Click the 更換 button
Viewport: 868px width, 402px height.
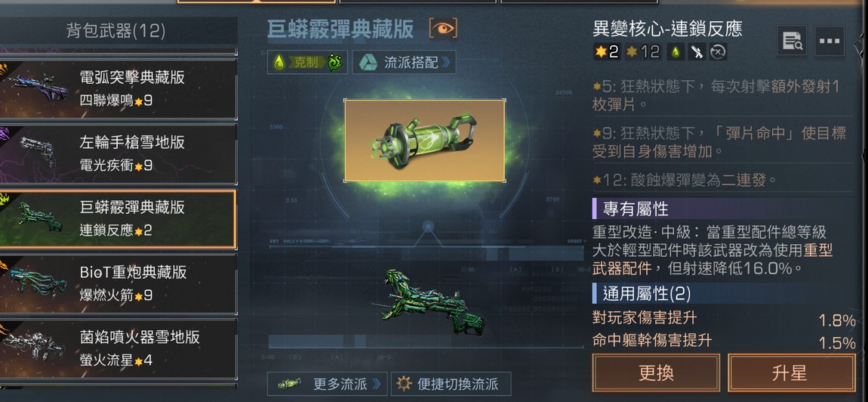(656, 373)
